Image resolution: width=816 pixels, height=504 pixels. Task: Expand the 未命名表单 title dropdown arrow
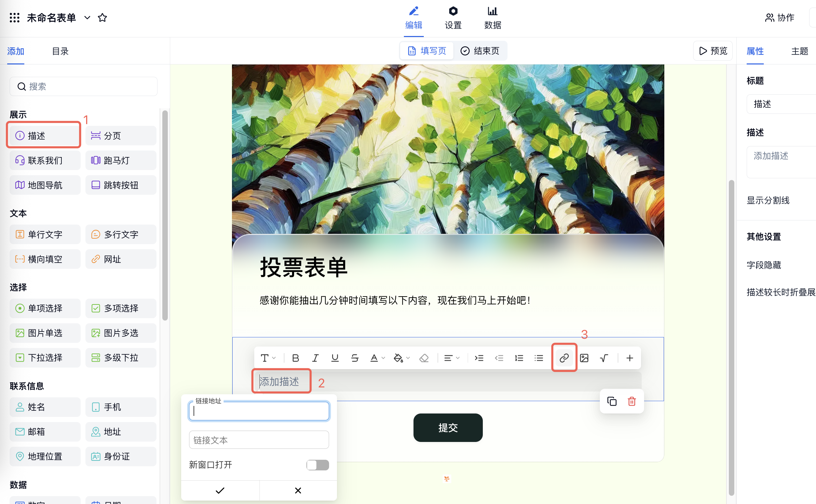(87, 17)
